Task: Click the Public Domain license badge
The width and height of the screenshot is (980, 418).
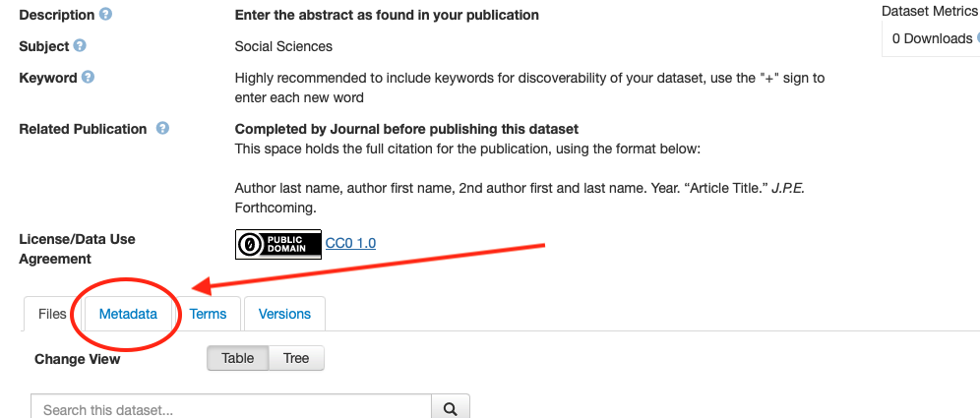Action: click(x=278, y=244)
